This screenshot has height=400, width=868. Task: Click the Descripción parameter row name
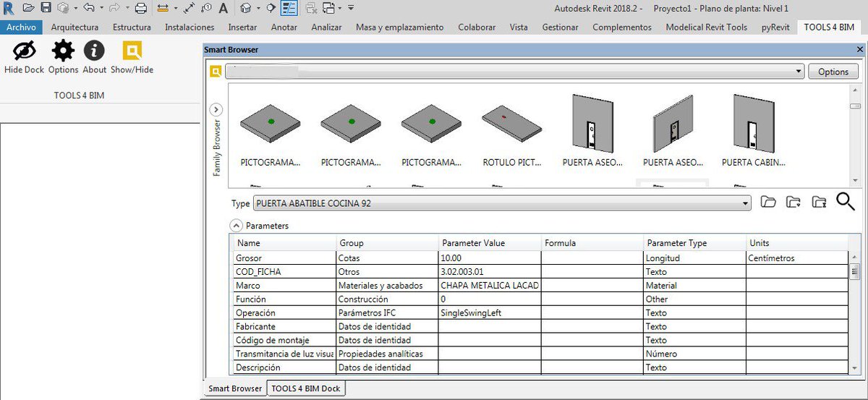[284, 367]
